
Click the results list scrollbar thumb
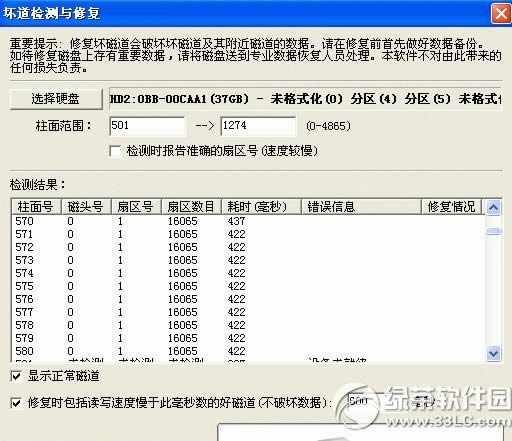493,231
